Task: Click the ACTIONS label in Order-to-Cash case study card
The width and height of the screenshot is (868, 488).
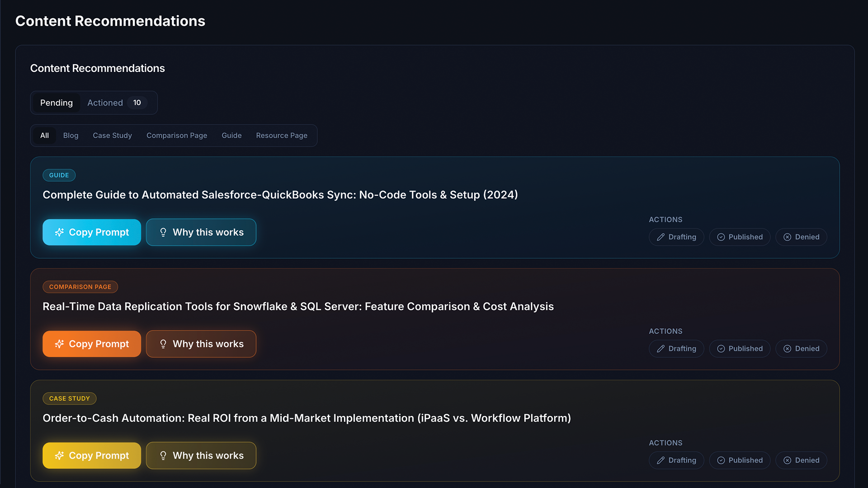Action: pos(665,443)
